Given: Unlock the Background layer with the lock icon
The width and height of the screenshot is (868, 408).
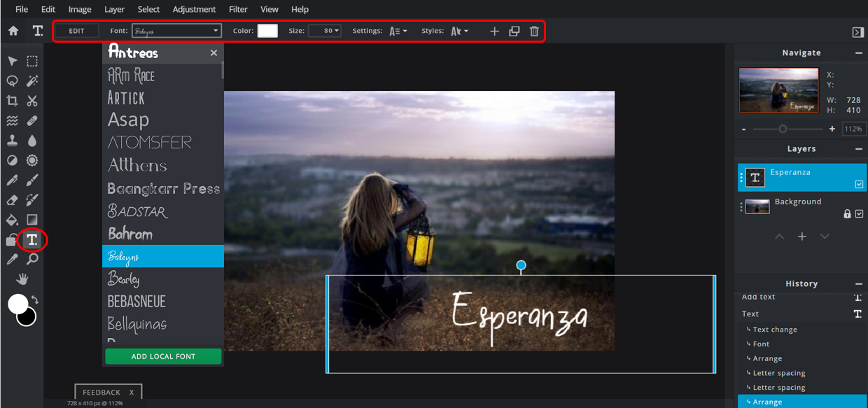Looking at the screenshot, I should click(847, 214).
